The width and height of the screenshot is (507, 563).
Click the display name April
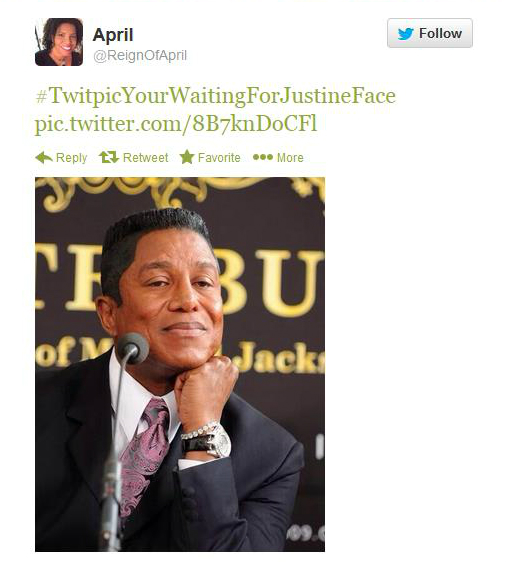(113, 35)
